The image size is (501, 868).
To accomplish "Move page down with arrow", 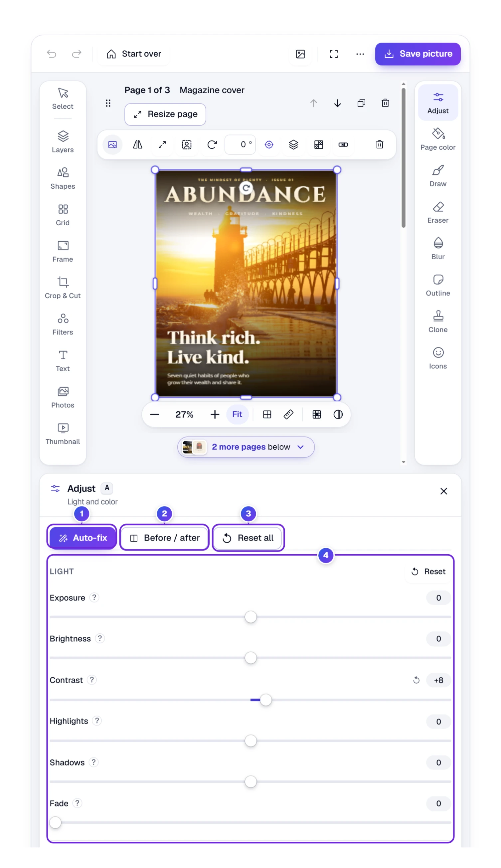I will pyautogui.click(x=337, y=103).
